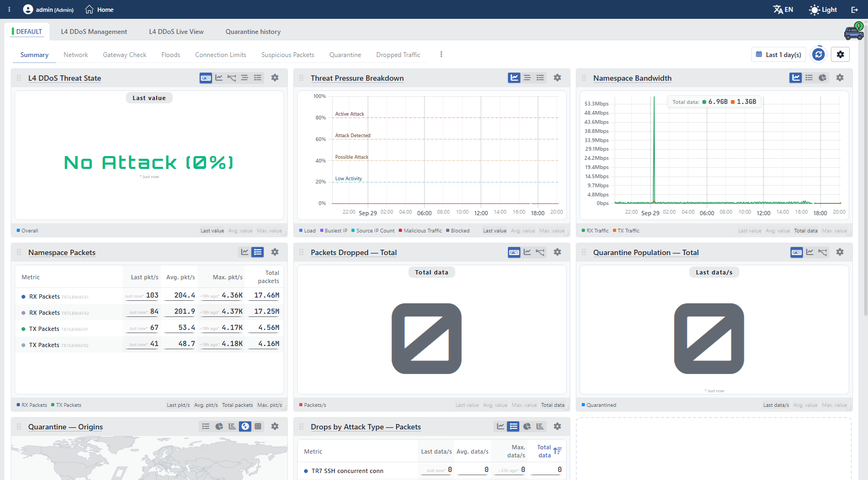Open the Last 1 day(s) time range dropdown
Image resolution: width=868 pixels, height=480 pixels.
coord(779,54)
